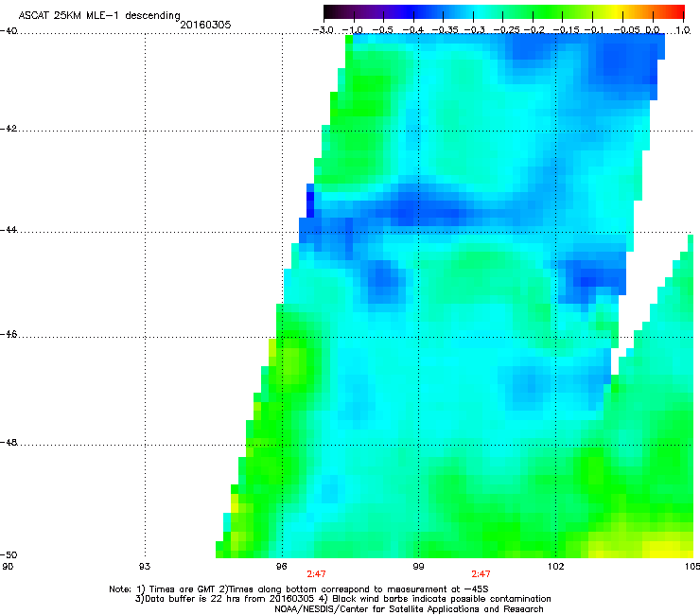Click the "-3.0" color scale label

[x=324, y=30]
